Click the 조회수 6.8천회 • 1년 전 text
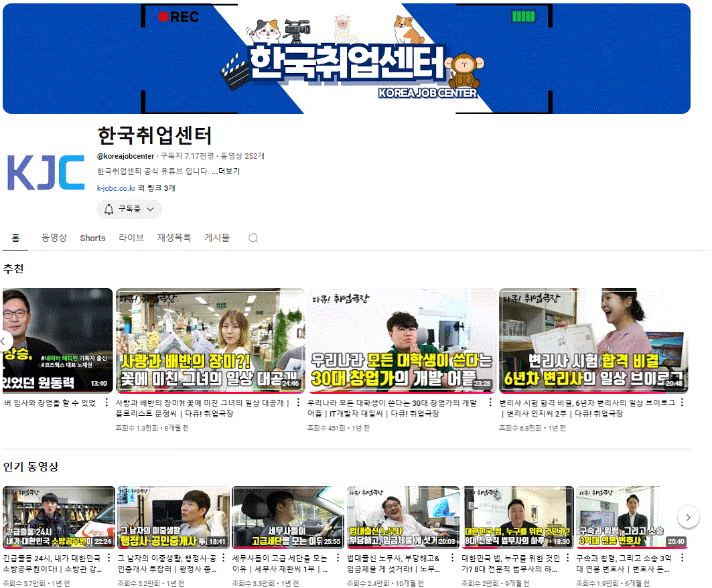712x588 pixels. [x=532, y=428]
